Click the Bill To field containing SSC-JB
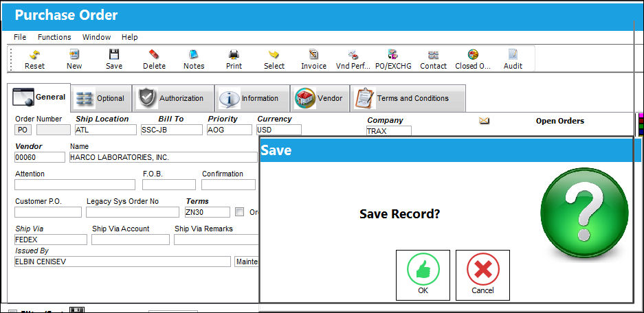 [x=171, y=130]
